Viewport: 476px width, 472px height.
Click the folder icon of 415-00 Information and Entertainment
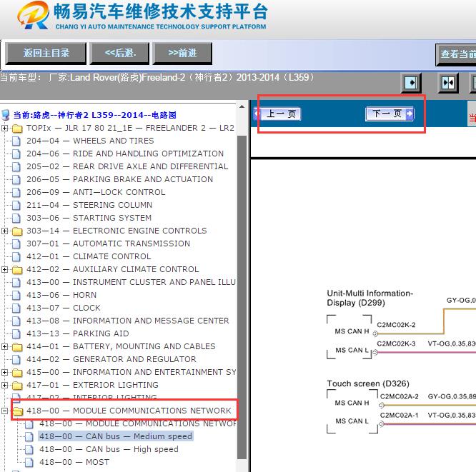click(x=17, y=373)
